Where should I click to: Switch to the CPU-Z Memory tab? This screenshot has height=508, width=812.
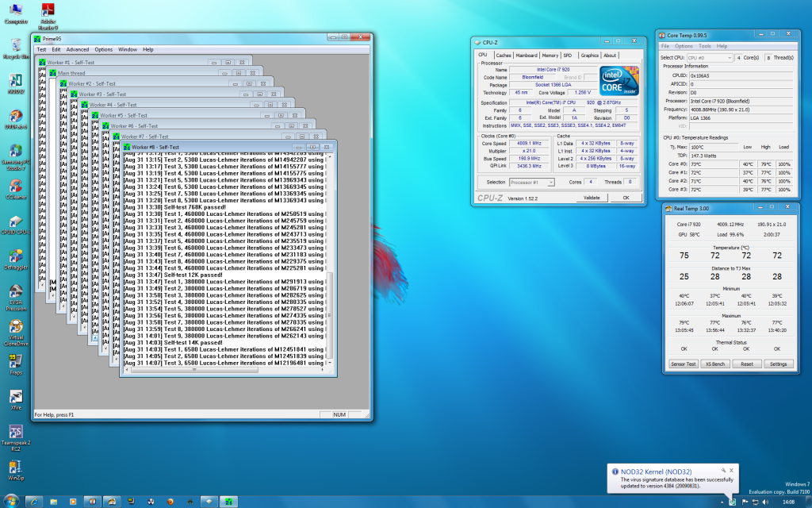550,56
